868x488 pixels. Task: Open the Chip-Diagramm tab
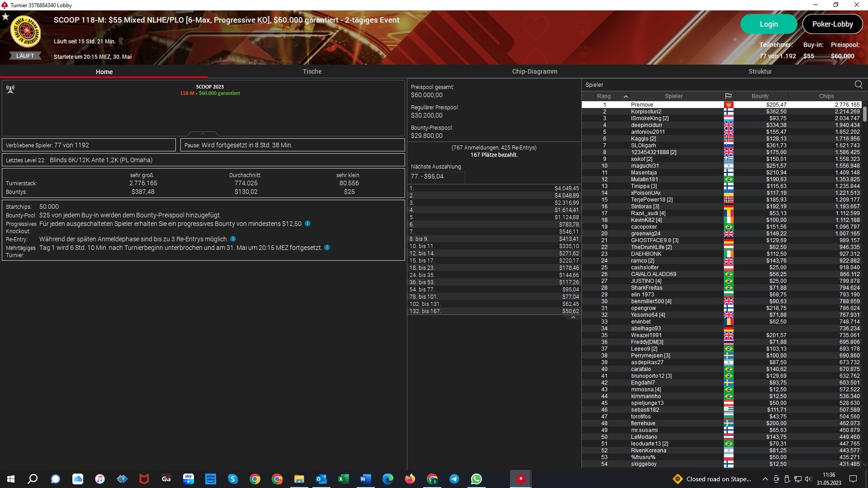pos(534,71)
